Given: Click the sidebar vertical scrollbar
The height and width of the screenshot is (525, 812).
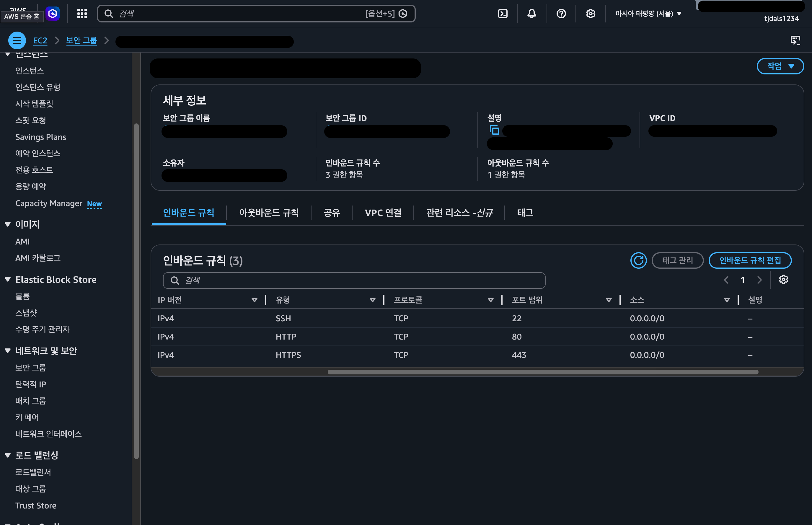Looking at the screenshot, I should coord(136,291).
